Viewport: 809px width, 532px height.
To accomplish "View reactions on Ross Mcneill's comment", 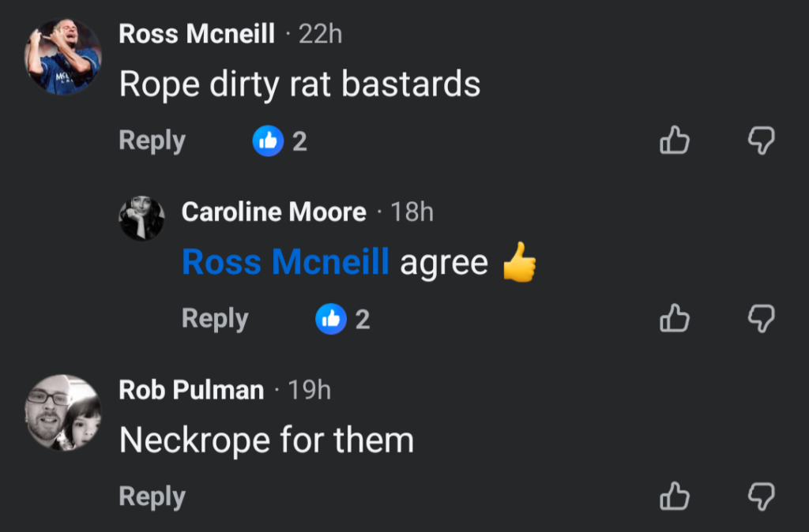I will tap(280, 142).
